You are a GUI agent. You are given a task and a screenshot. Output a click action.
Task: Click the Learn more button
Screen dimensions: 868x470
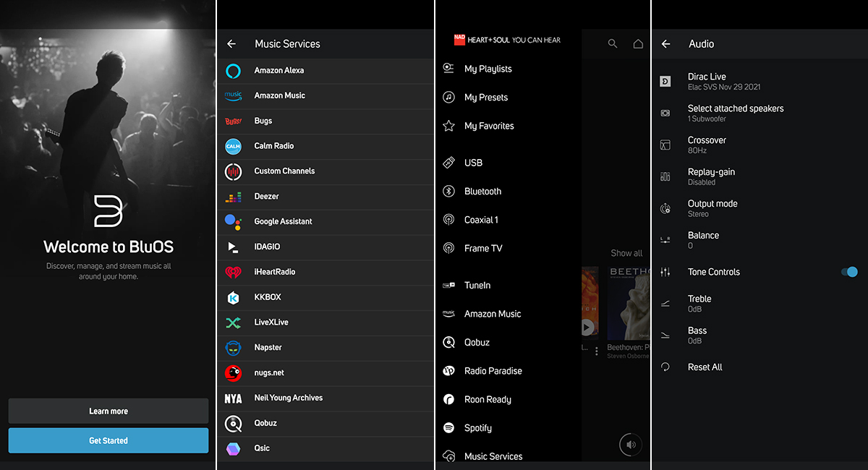109,411
